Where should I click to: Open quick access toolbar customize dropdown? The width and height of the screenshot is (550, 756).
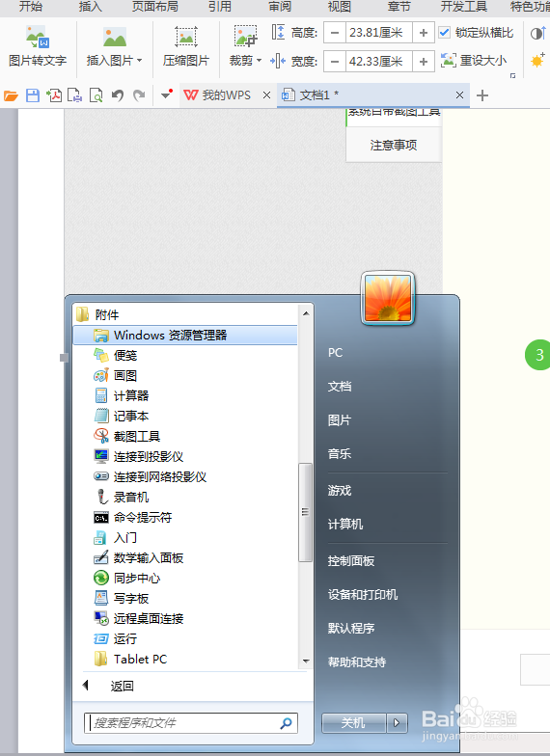click(x=166, y=94)
